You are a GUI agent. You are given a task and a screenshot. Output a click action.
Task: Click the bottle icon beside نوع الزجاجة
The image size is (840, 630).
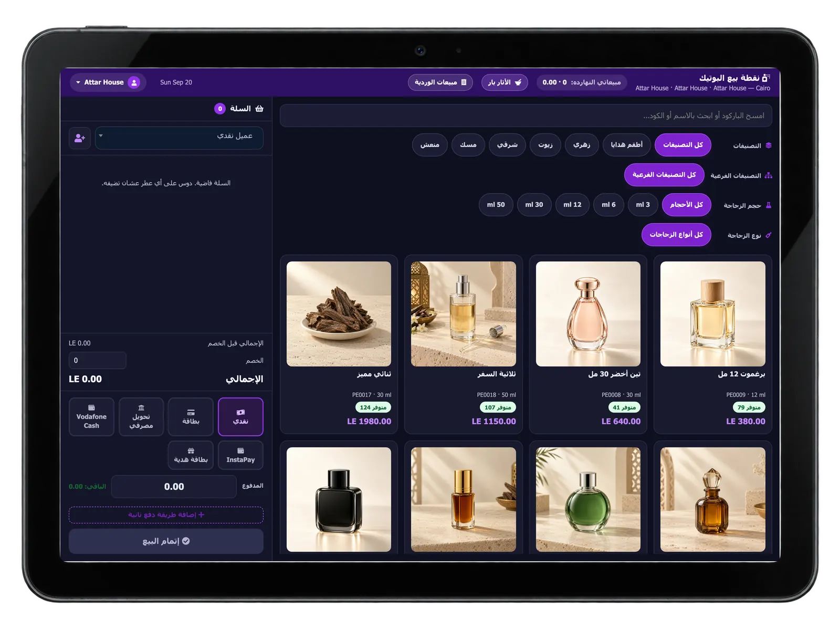point(769,235)
